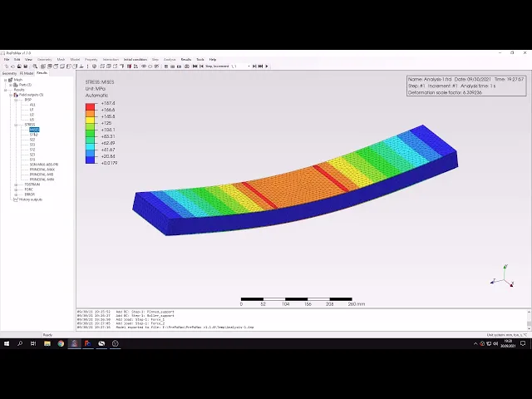
Task: Click the Animate play button
Action: point(267,66)
